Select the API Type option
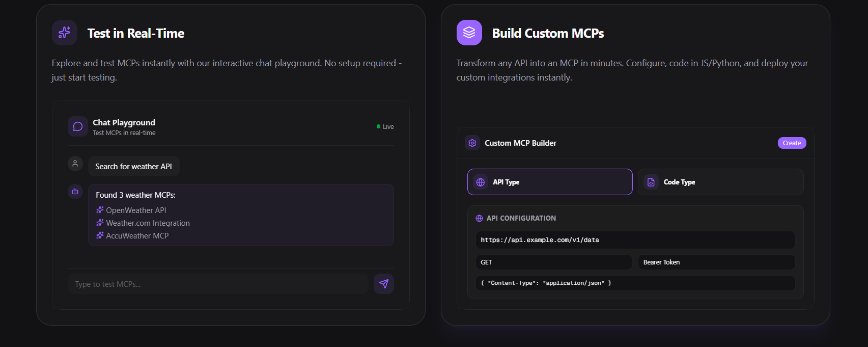Viewport: 868px width, 347px height. tap(549, 181)
